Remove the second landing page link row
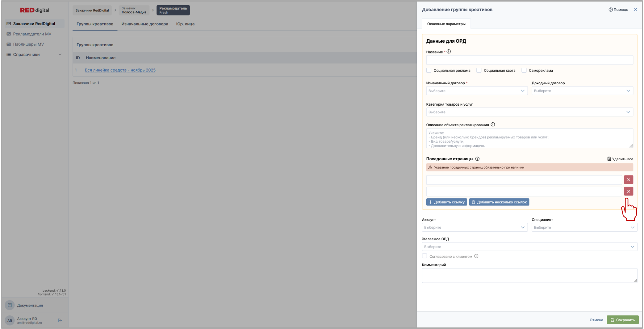644x329 pixels. [628, 191]
